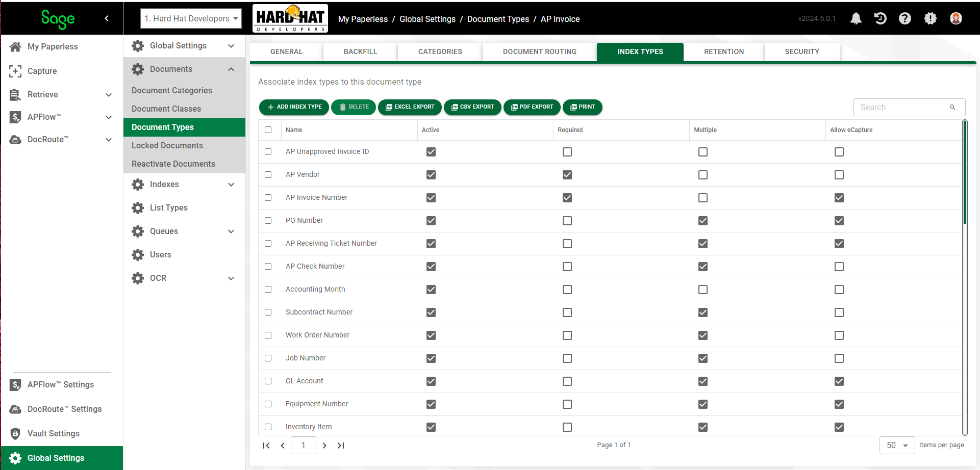Click the Print button
The width and height of the screenshot is (980, 470).
(583, 107)
